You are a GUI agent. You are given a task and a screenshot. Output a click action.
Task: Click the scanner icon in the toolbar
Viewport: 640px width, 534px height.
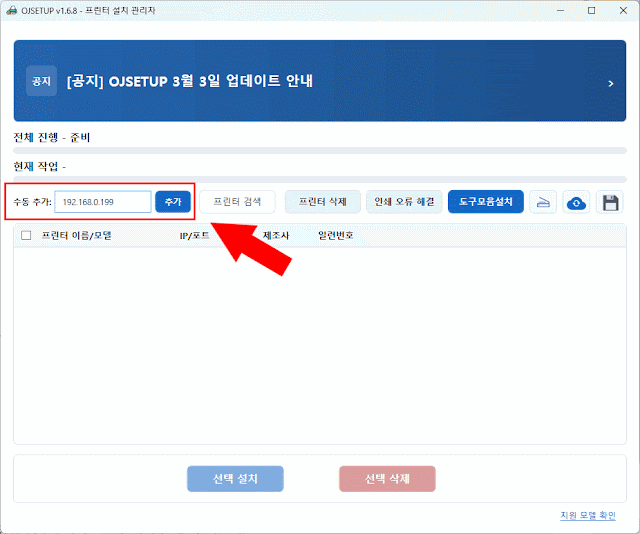click(543, 202)
